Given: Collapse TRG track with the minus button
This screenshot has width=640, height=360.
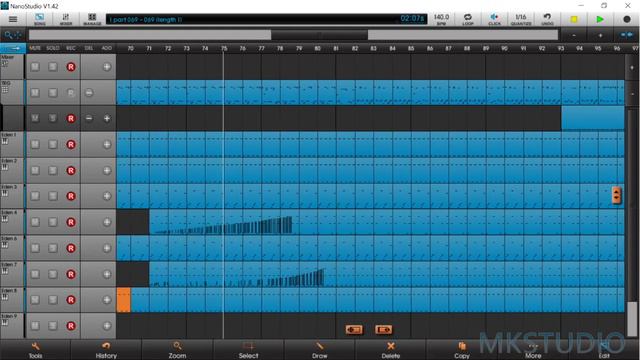Looking at the screenshot, I should coord(89,93).
